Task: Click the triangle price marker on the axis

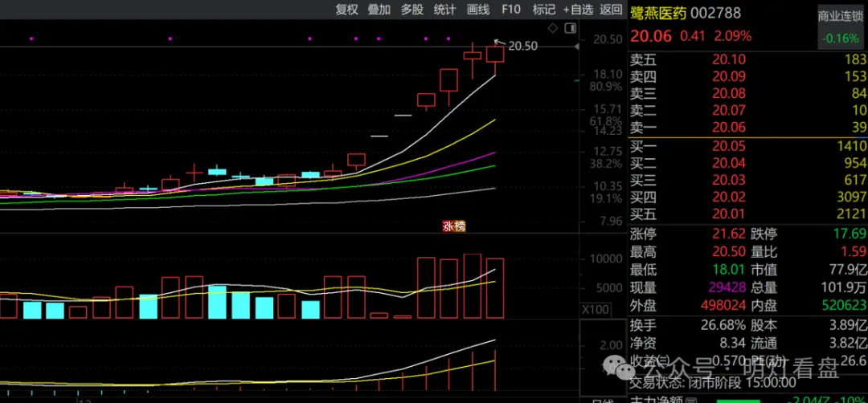Action: 577,47
